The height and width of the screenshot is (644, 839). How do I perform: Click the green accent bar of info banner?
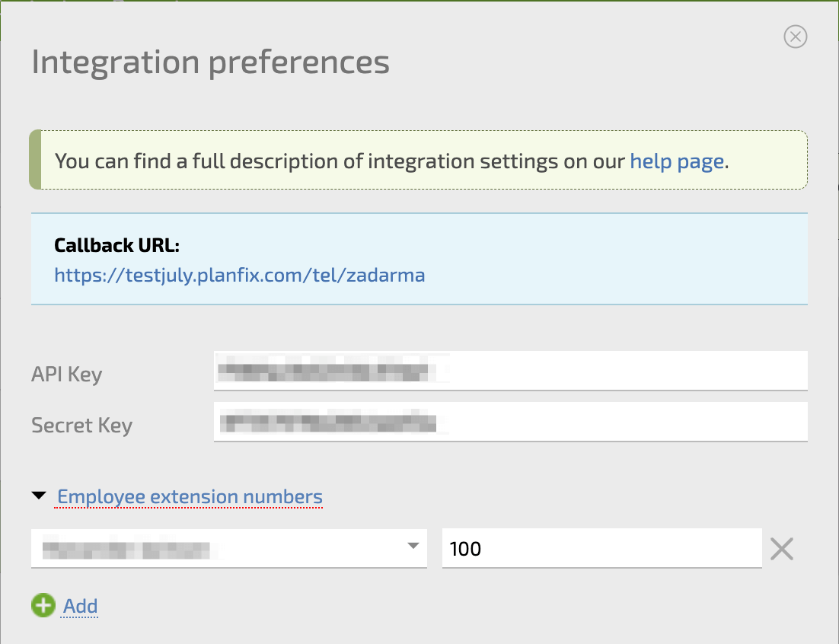tap(35, 160)
